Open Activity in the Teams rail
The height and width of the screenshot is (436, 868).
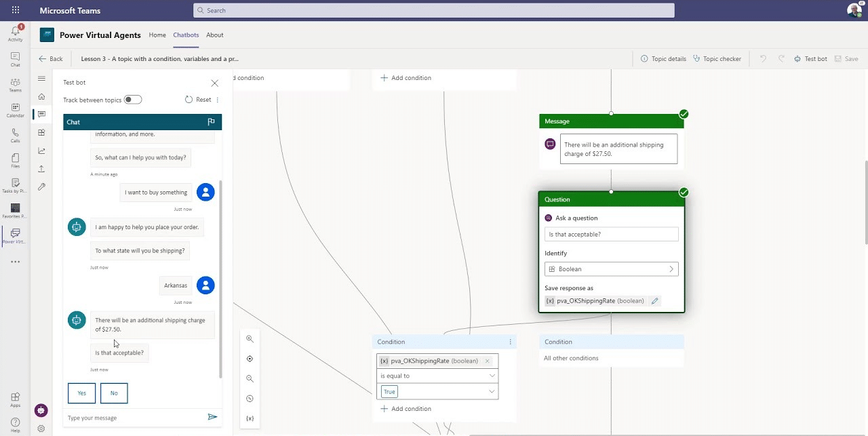click(15, 33)
